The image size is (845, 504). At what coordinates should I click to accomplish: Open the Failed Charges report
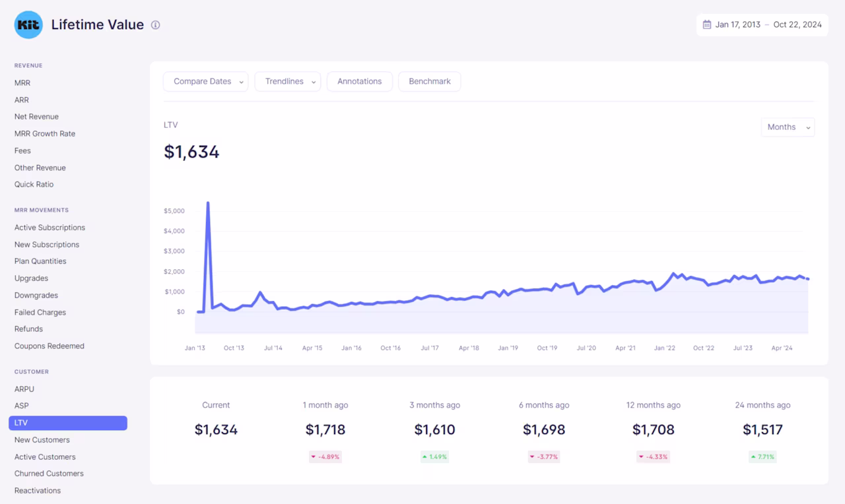[x=40, y=313]
